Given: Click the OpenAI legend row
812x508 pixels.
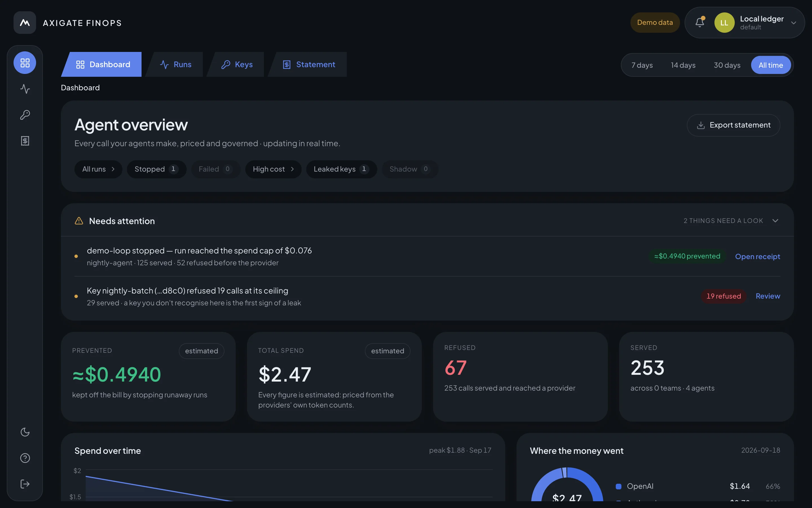Looking at the screenshot, I should pyautogui.click(x=698, y=486).
